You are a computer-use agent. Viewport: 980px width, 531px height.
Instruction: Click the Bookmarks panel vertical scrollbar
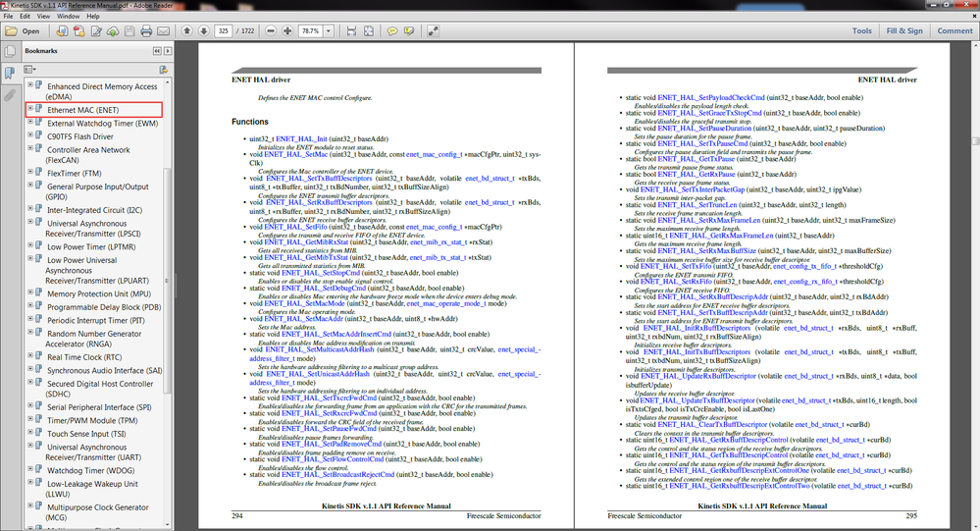click(x=167, y=281)
